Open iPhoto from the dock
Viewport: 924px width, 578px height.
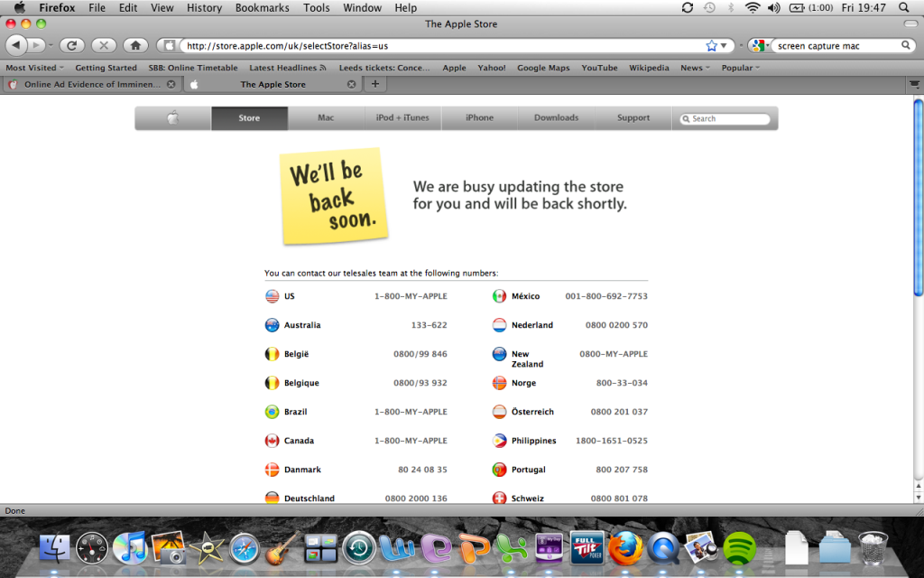point(169,548)
